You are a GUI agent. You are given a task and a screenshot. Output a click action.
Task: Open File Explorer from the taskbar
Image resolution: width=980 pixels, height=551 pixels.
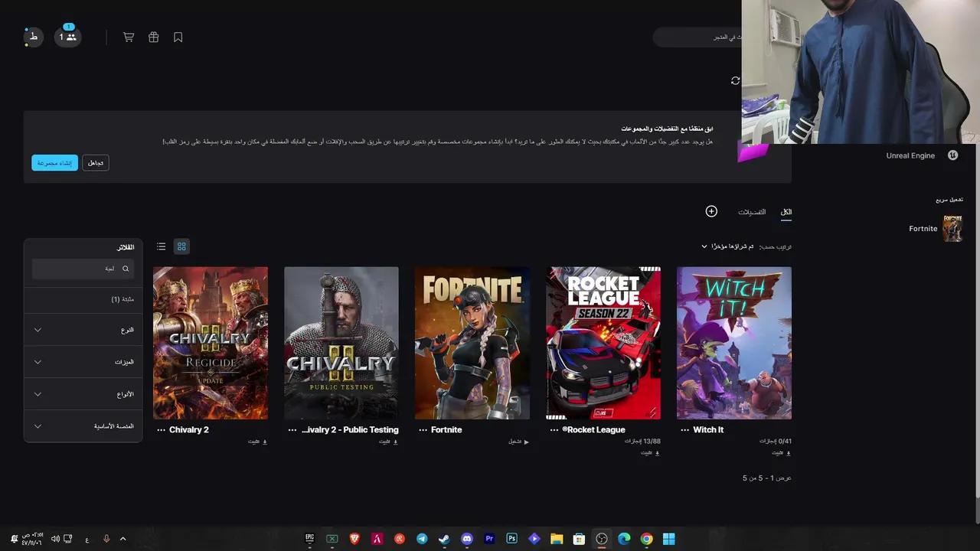point(557,539)
